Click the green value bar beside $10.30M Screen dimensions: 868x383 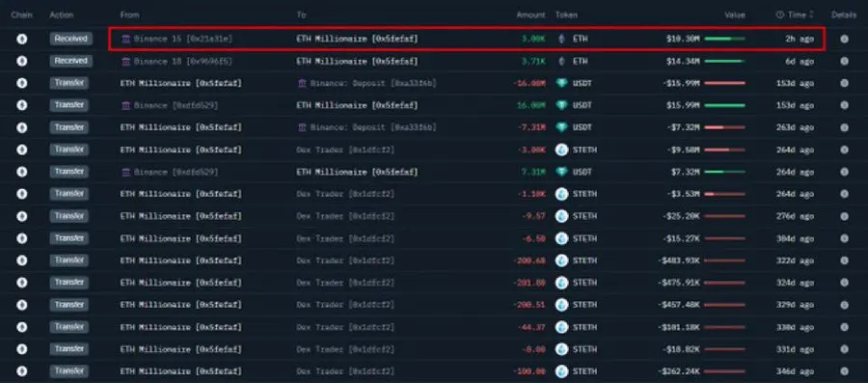724,39
